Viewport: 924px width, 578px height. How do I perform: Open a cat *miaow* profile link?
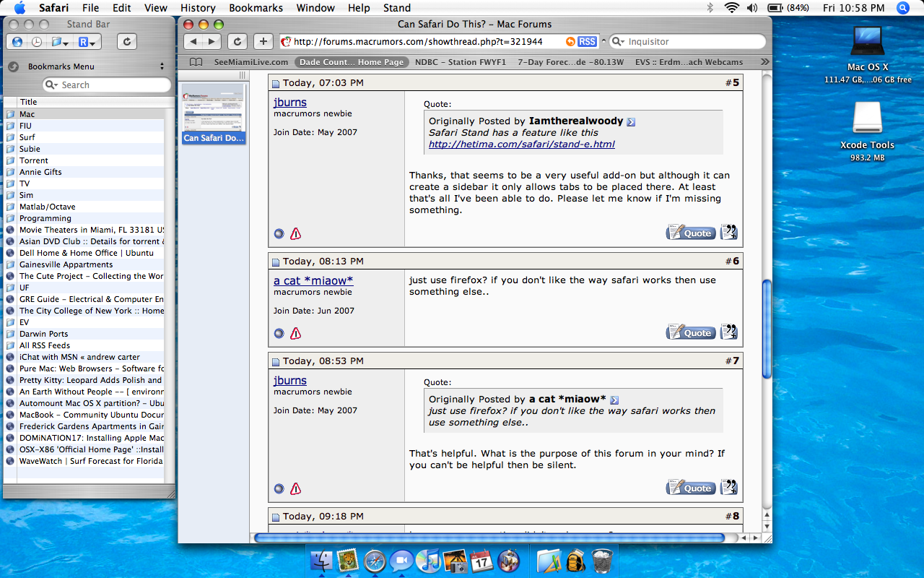point(313,281)
